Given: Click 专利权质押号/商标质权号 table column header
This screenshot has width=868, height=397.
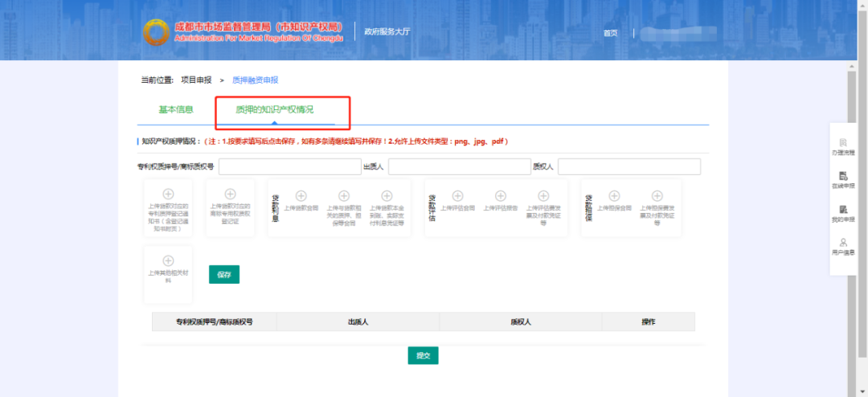Looking at the screenshot, I should coord(215,321).
